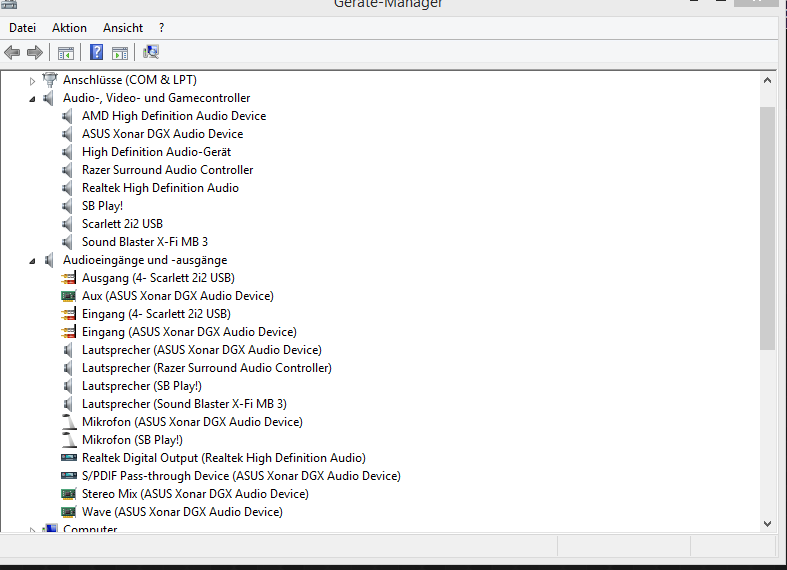Click icon beside Eingang (4- Scarlett 2i2 USB)
The width and height of the screenshot is (787, 570).
[68, 314]
